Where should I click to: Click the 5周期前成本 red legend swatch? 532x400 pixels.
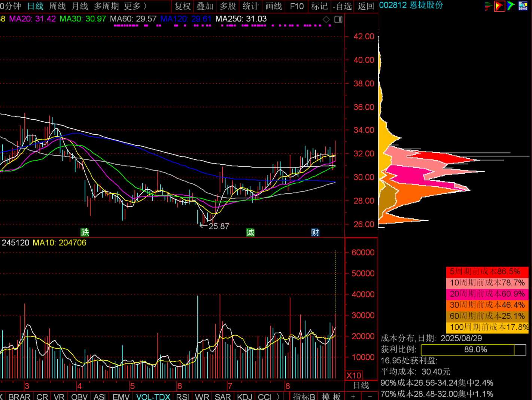[x=487, y=272]
